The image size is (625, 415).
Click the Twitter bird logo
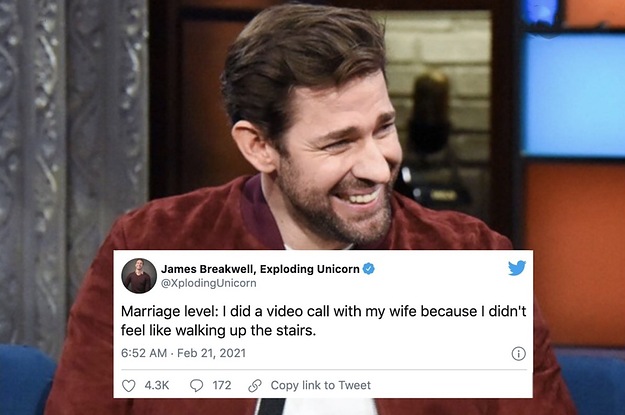[517, 268]
